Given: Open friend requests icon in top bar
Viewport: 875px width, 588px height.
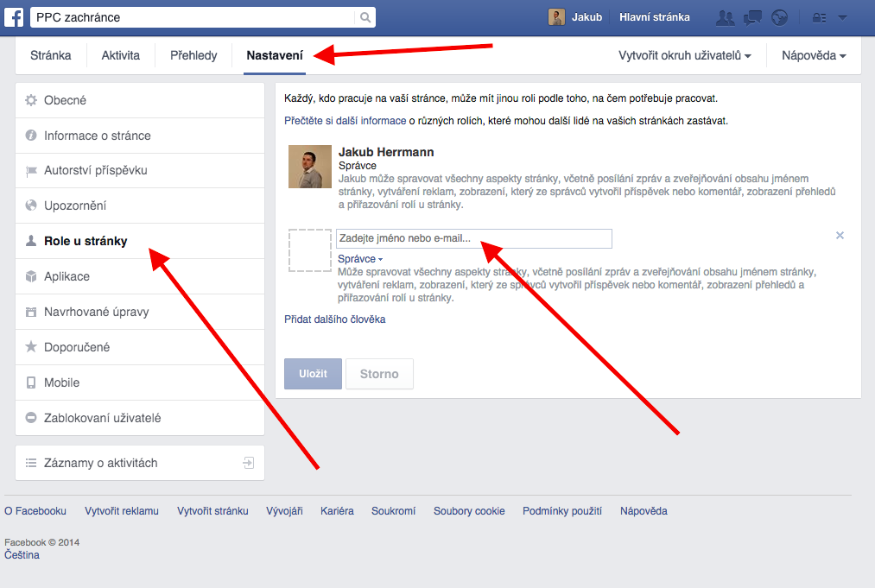Looking at the screenshot, I should pyautogui.click(x=725, y=18).
